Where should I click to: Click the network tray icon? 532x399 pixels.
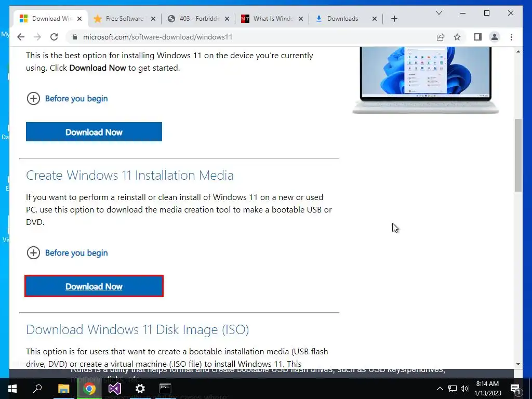coord(453,389)
